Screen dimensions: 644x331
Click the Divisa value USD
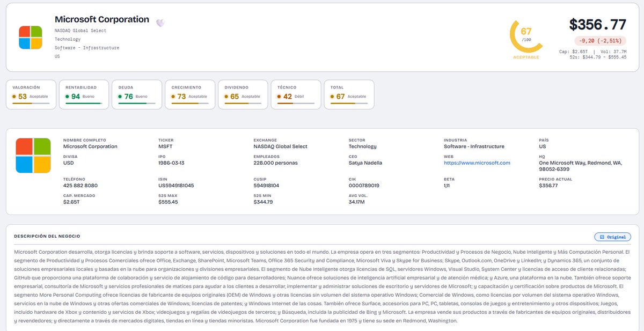tap(69, 163)
